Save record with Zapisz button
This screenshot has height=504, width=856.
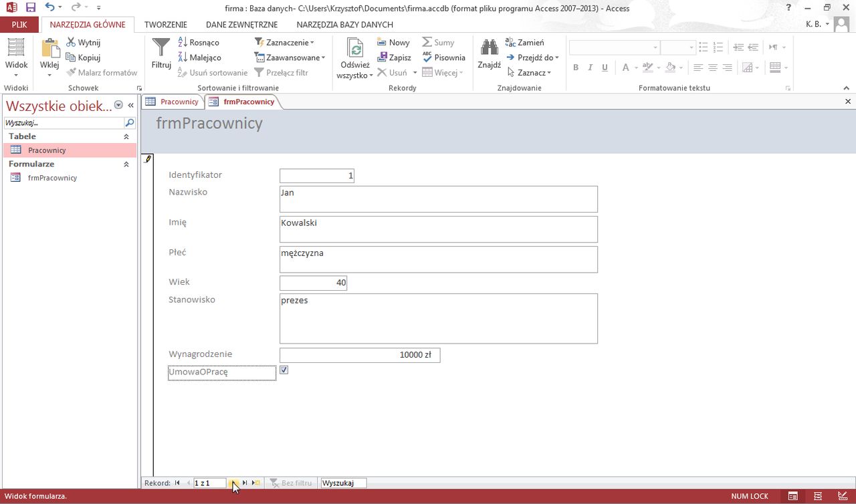(x=394, y=57)
